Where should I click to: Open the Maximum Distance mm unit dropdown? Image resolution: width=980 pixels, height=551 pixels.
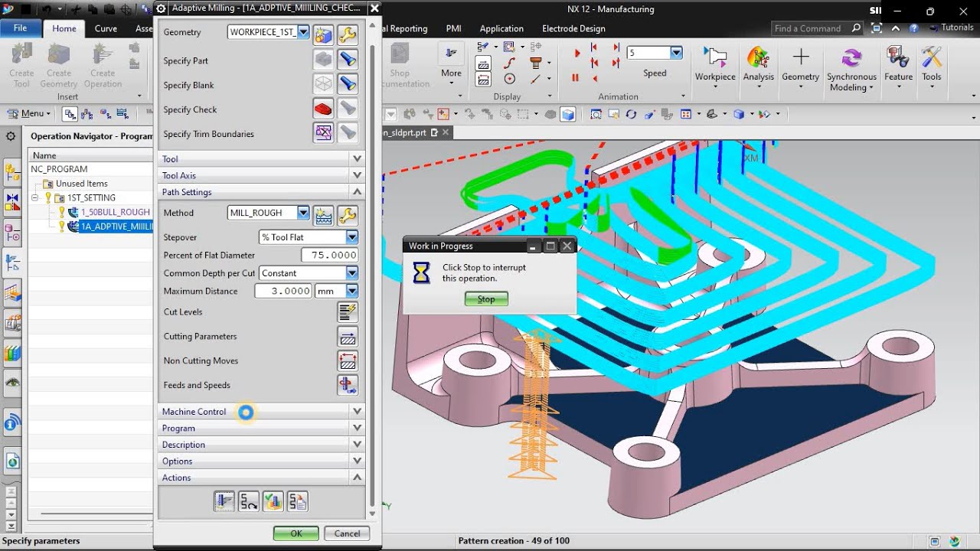tap(351, 291)
